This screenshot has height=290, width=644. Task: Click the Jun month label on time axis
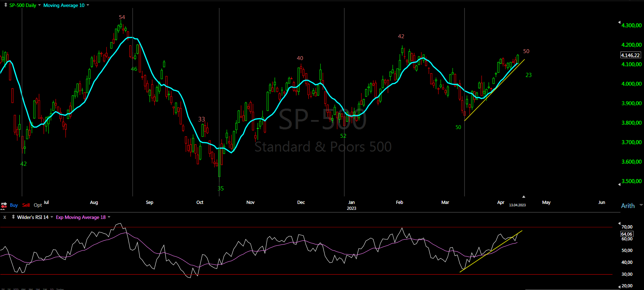[x=602, y=202]
